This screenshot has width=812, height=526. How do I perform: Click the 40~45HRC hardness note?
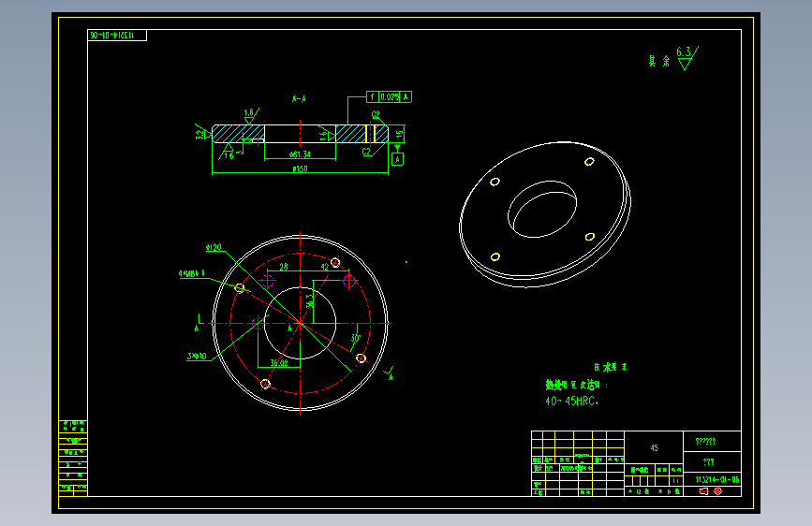pyautogui.click(x=571, y=402)
